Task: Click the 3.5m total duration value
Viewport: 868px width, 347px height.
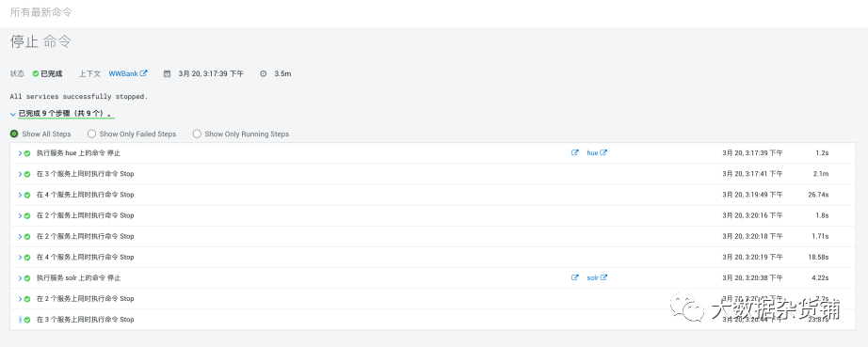Action: tap(282, 73)
